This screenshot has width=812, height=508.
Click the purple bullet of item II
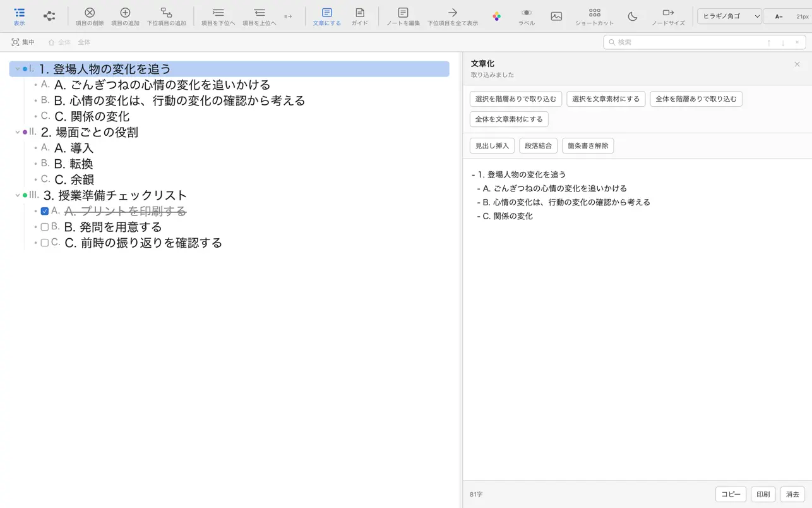point(25,132)
